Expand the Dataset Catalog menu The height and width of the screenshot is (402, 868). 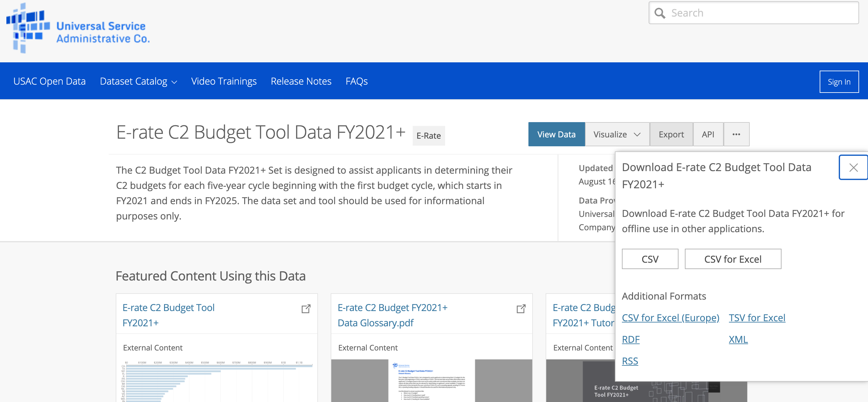138,81
